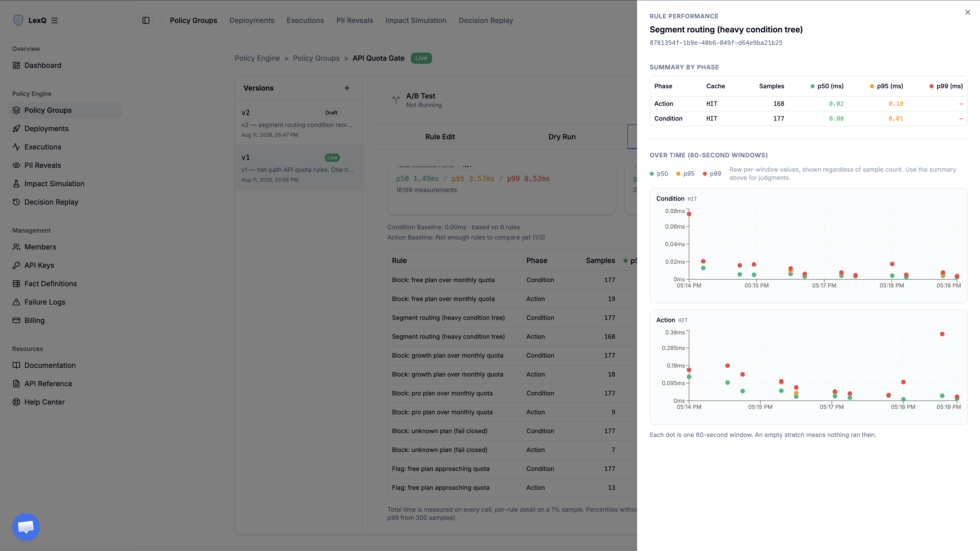The image size is (980, 551).
Task: Click the Policy Groups breadcrumb link
Action: [316, 58]
